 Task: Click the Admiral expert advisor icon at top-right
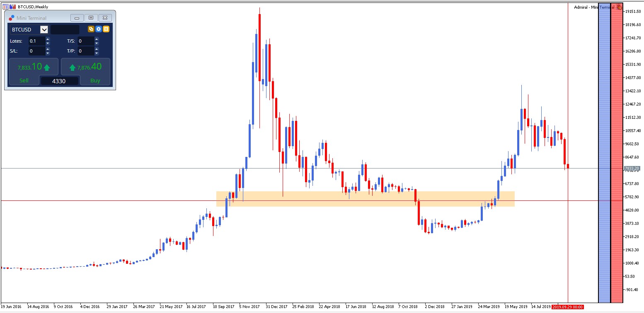pyautogui.click(x=619, y=7)
